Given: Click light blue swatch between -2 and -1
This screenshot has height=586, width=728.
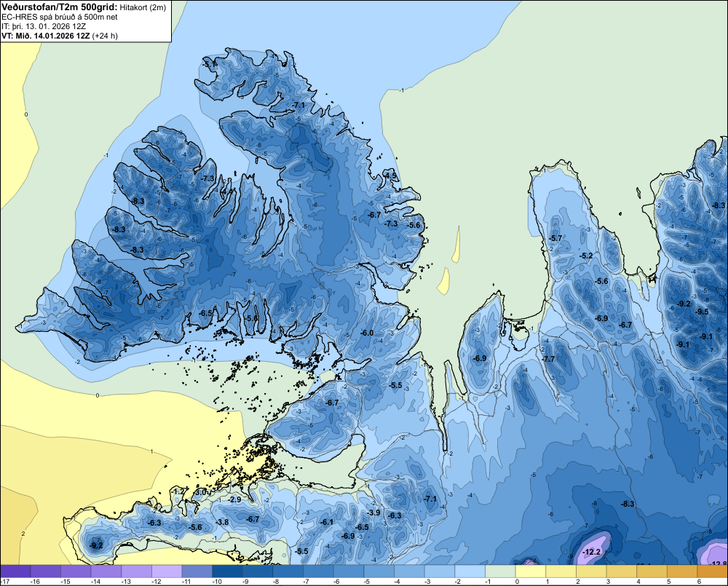Looking at the screenshot, I should (470, 571).
